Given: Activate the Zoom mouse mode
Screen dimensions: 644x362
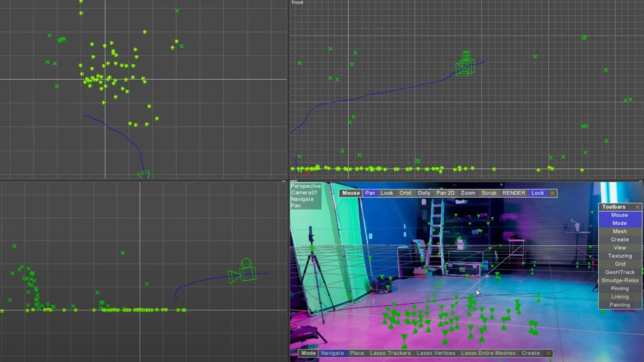Looking at the screenshot, I should pyautogui.click(x=468, y=193).
